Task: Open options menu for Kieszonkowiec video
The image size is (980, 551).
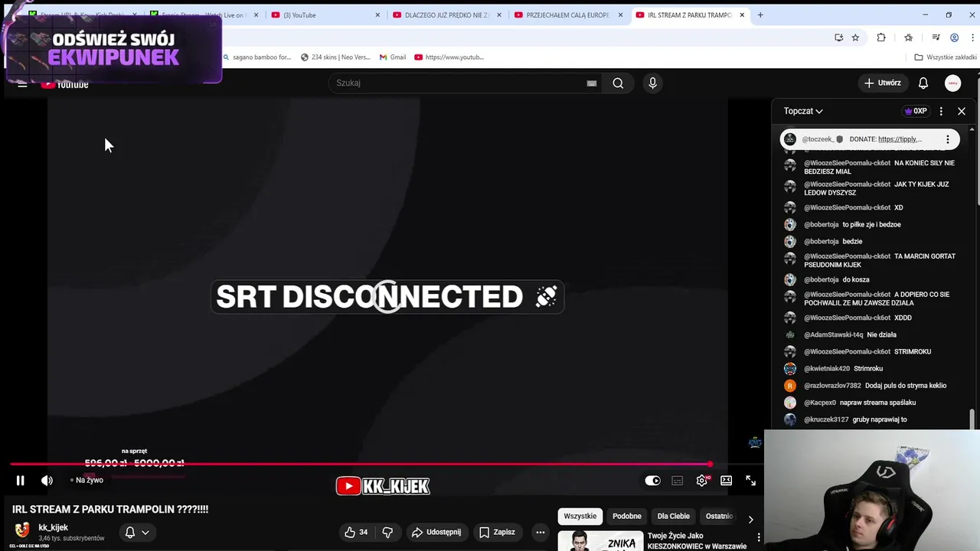Action: point(759,537)
